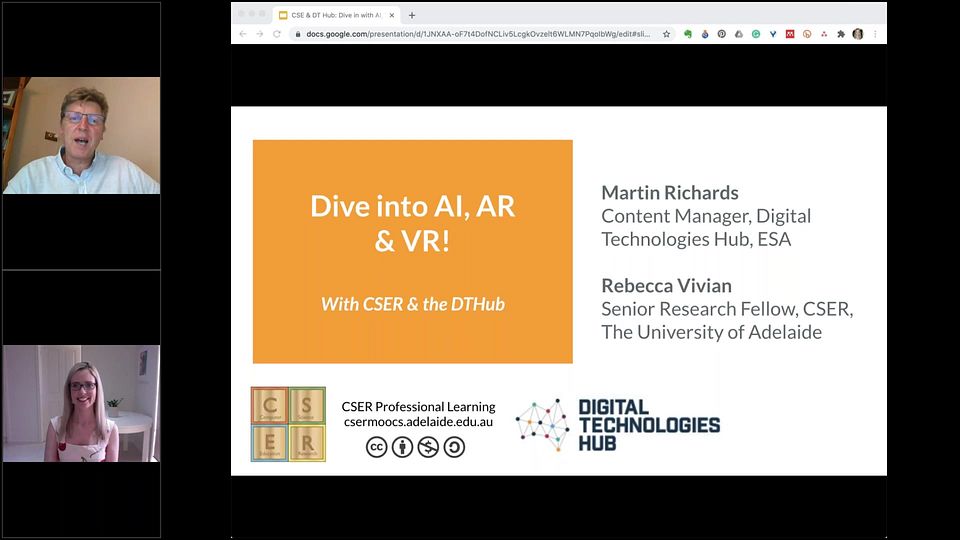Click the browser forward arrow
This screenshot has height=540, width=960.
259,34
